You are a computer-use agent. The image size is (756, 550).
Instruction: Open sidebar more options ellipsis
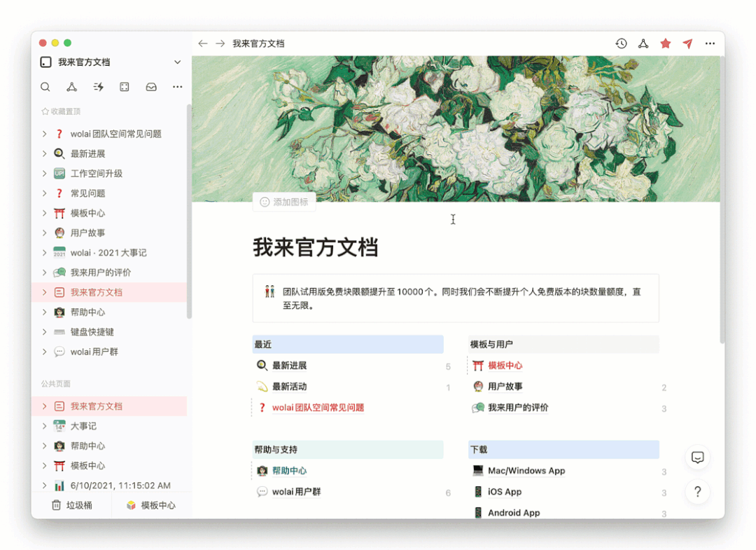(177, 87)
